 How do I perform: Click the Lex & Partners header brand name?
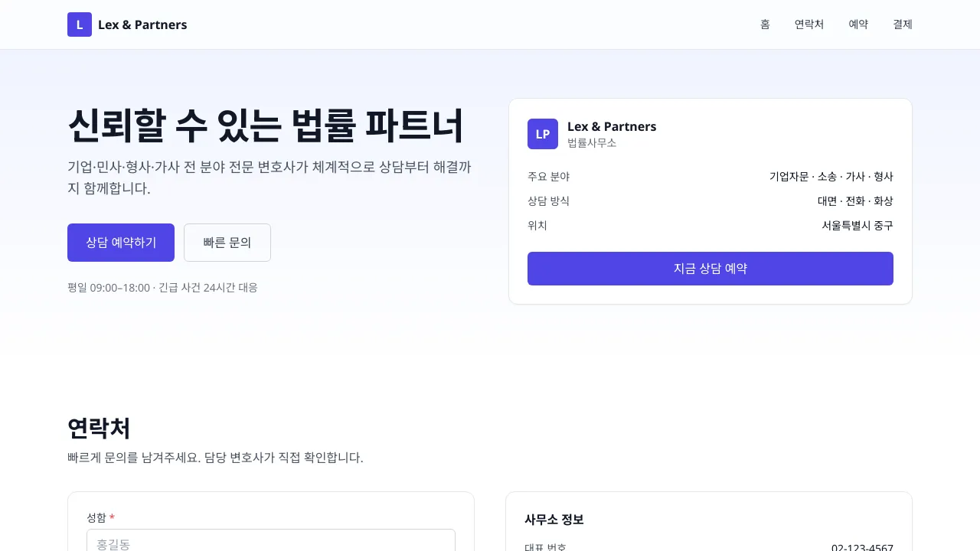(x=142, y=24)
